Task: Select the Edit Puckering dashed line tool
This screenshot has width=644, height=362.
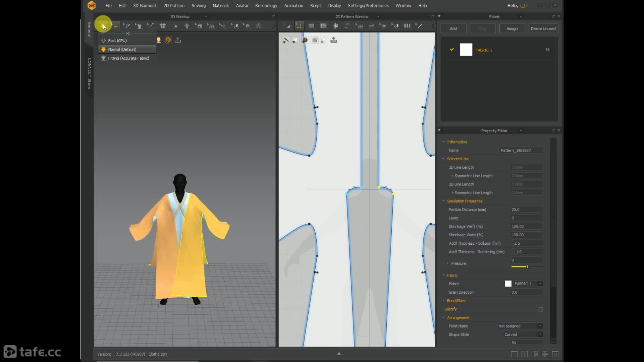Action: coord(419,26)
